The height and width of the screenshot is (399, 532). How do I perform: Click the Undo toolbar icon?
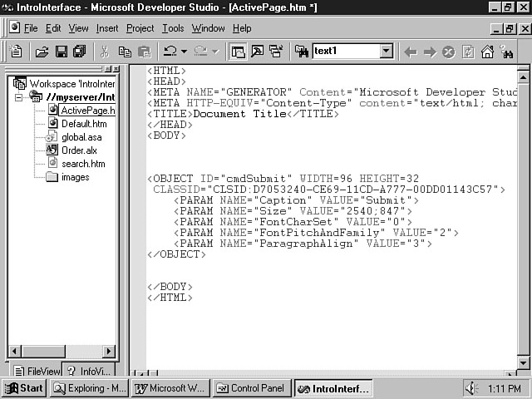point(170,52)
